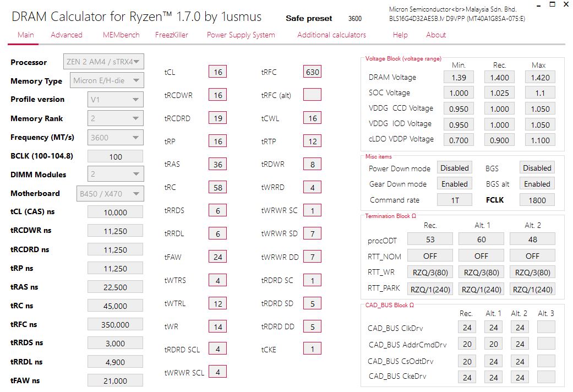The image size is (573, 392).
Task: Click the tRFC ns field
Action: [x=116, y=324]
